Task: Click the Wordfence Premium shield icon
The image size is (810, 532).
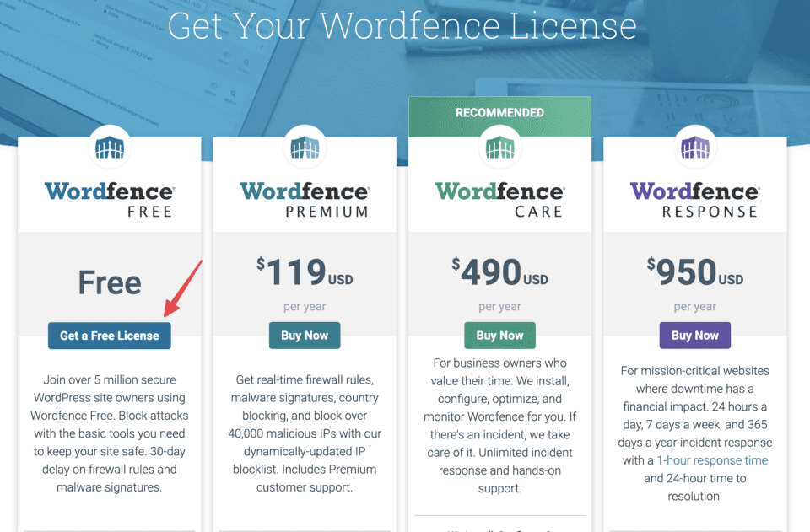Action: [305, 148]
